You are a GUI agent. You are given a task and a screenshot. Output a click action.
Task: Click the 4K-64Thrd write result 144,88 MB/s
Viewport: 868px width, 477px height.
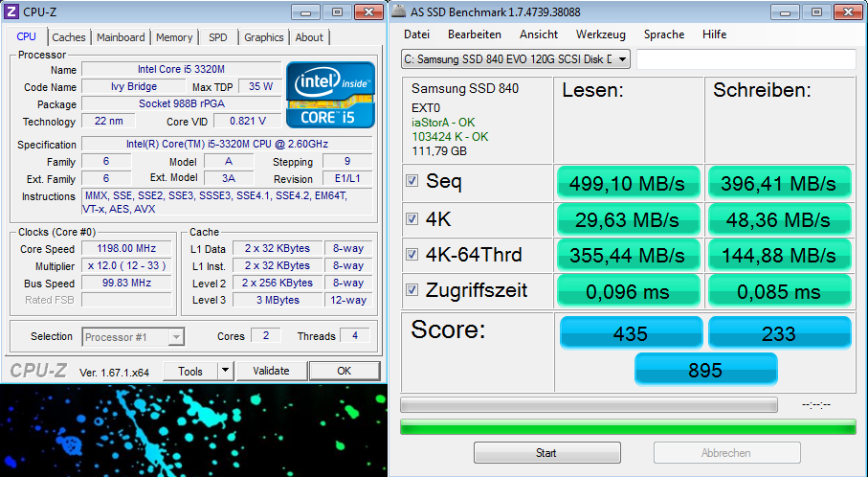tap(779, 256)
